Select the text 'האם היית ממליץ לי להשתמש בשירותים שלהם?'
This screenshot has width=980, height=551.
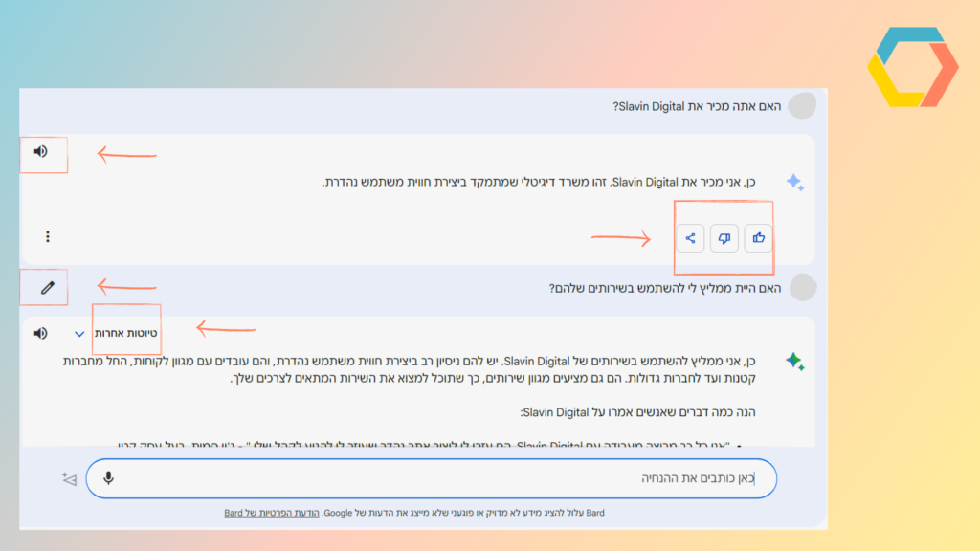tap(665, 288)
